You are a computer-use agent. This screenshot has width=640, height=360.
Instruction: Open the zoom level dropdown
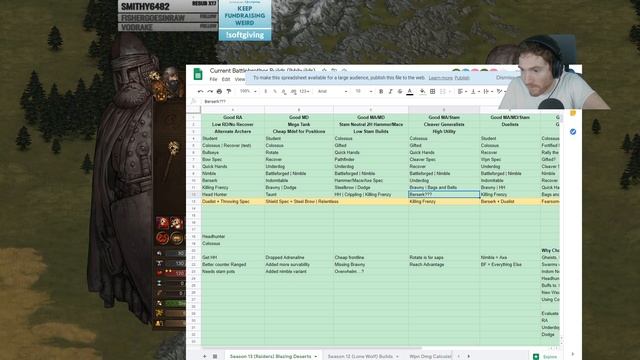tap(248, 91)
